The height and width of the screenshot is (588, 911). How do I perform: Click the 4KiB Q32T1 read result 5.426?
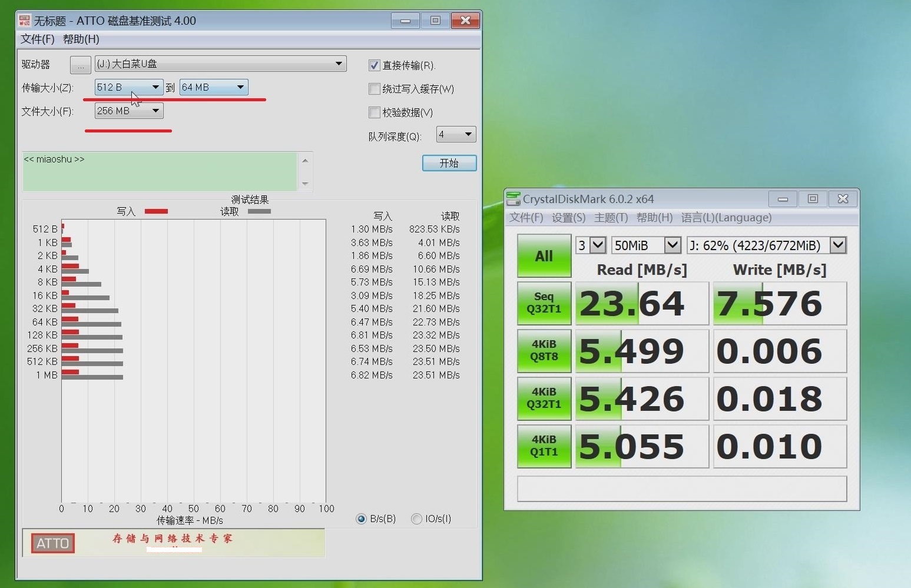[642, 398]
